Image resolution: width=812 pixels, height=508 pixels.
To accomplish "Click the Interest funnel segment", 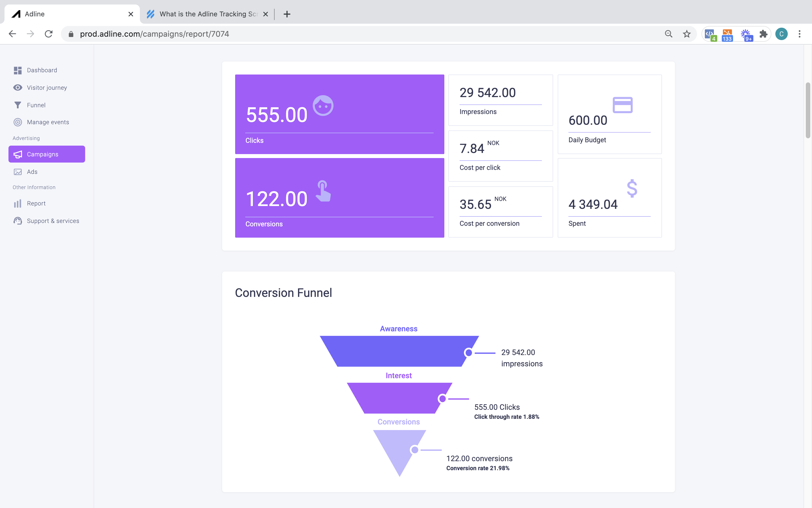I will tap(399, 398).
